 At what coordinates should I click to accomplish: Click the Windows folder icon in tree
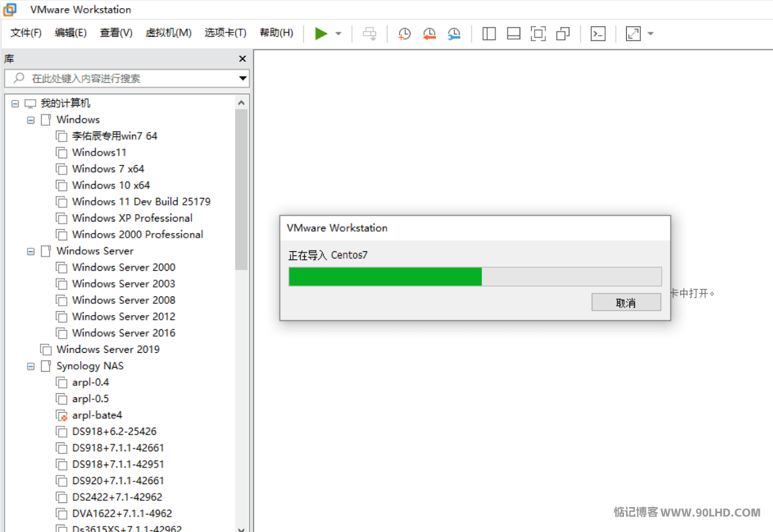tap(46, 120)
